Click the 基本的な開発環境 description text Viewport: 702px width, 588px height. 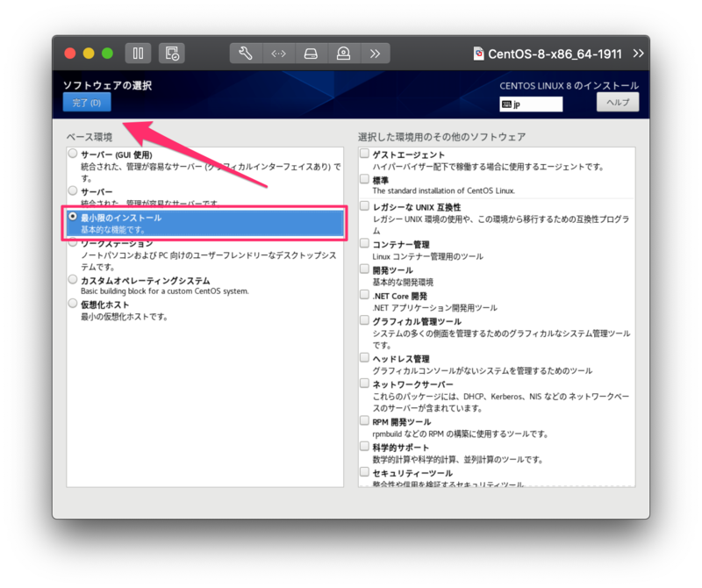[x=403, y=282]
